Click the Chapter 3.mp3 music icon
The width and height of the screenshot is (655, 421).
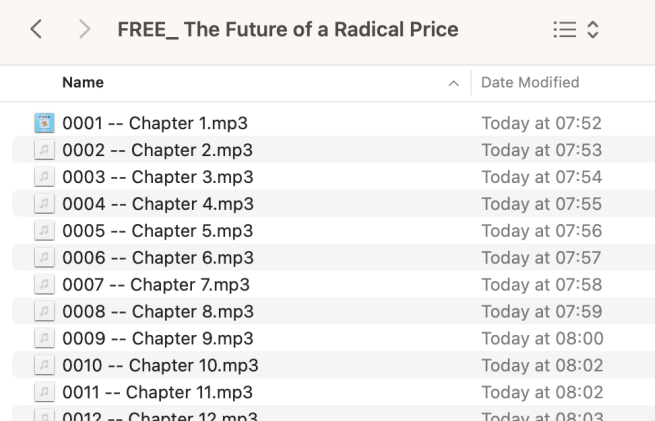tap(44, 177)
